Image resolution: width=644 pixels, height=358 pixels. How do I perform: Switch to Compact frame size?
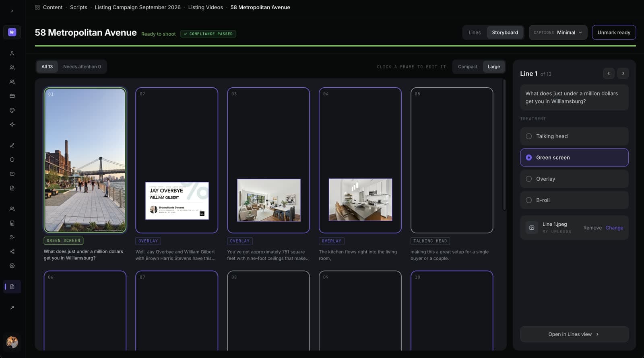point(468,67)
